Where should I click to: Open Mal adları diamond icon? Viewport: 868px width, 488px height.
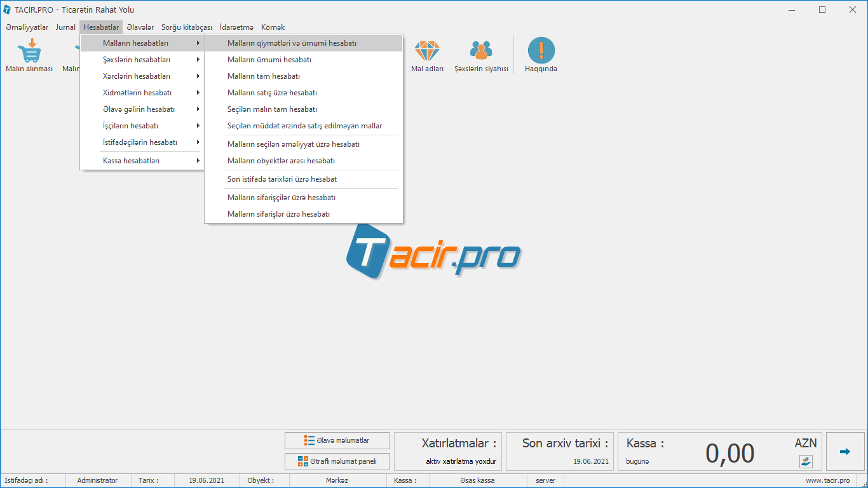click(x=427, y=51)
